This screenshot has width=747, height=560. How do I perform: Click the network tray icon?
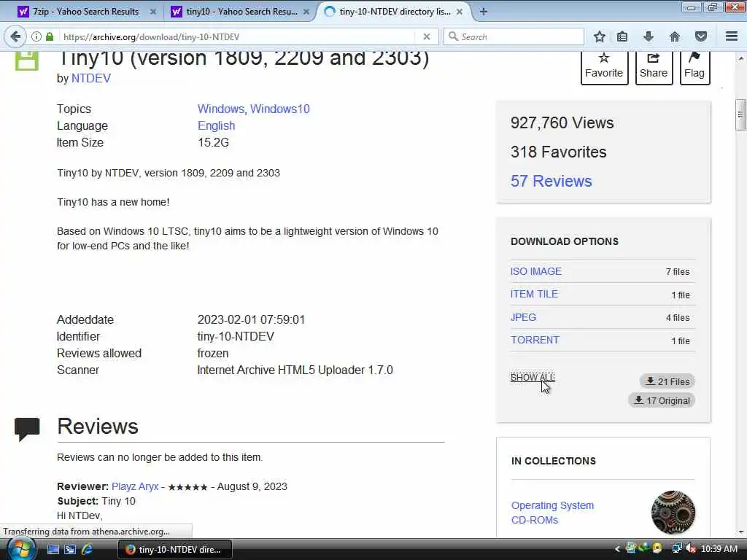tap(677, 549)
